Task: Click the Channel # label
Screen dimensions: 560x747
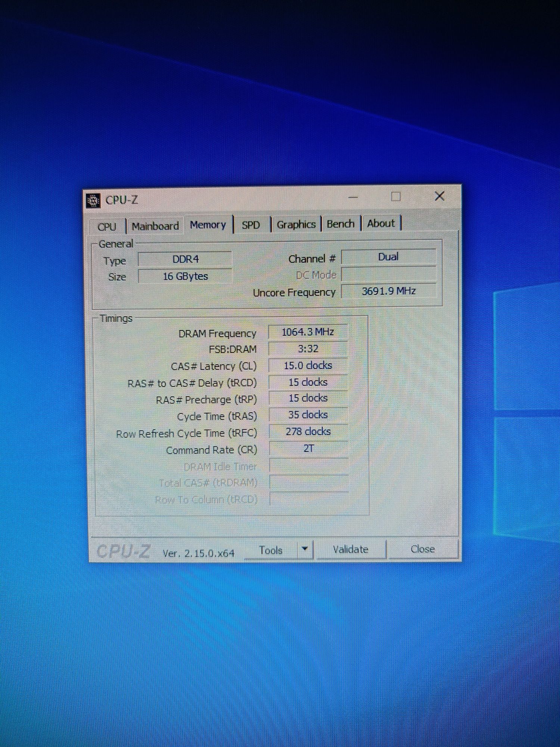Action: tap(312, 259)
